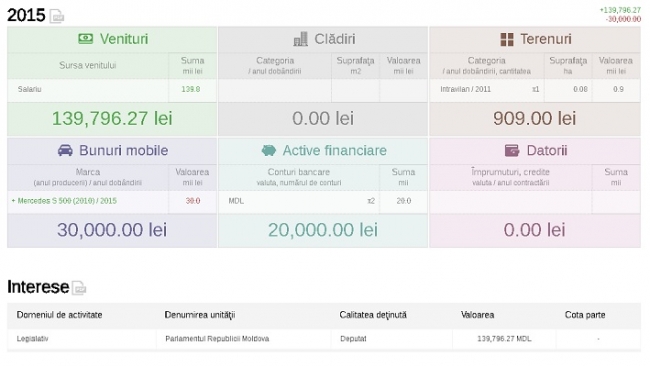650x366 pixels.
Task: Click the Denumirea unității column header
Action: point(200,315)
